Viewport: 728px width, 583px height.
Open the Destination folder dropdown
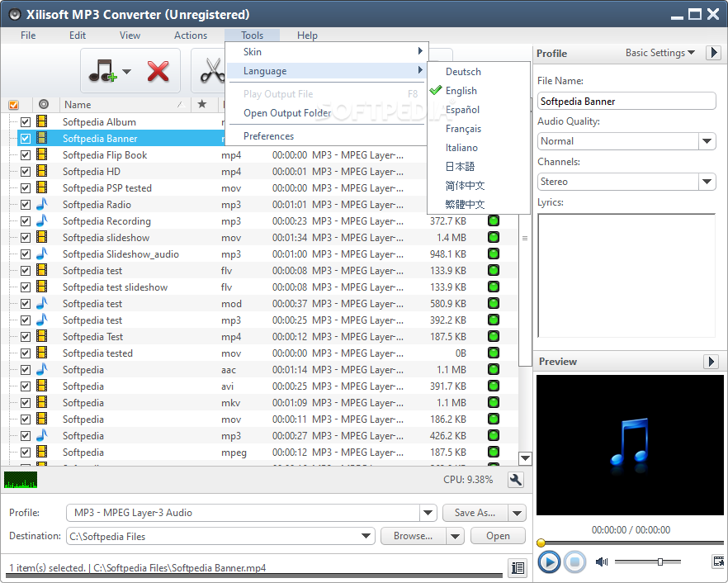coord(366,536)
